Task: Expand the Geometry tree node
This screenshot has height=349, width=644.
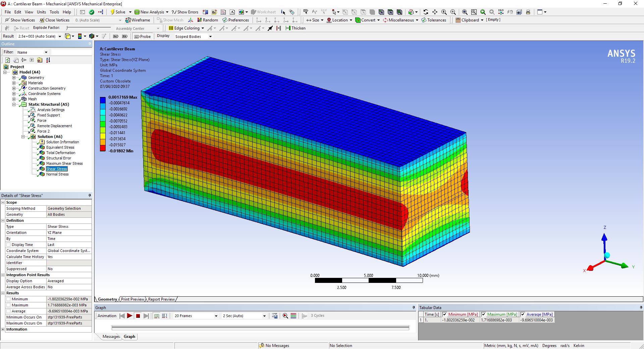Action: point(14,78)
